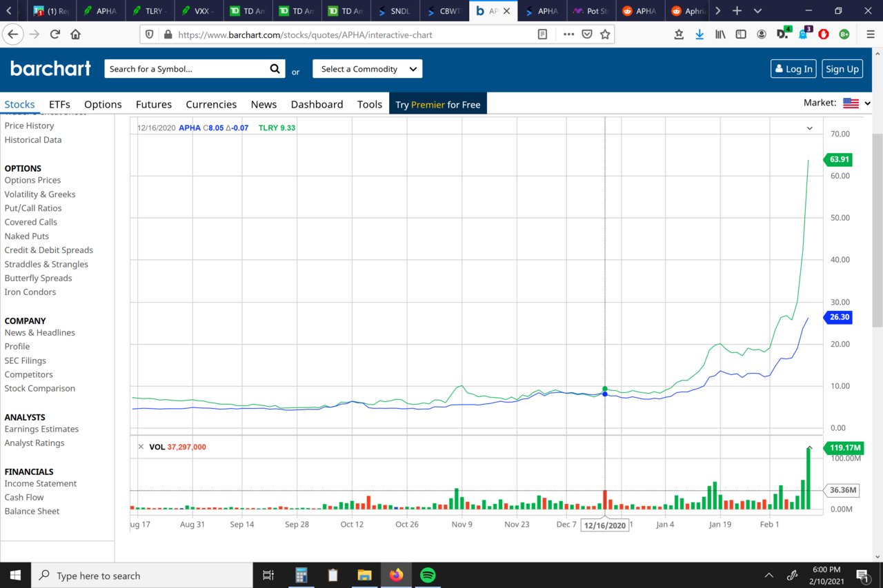Click the page vertical scrollbar thumb

point(877,231)
